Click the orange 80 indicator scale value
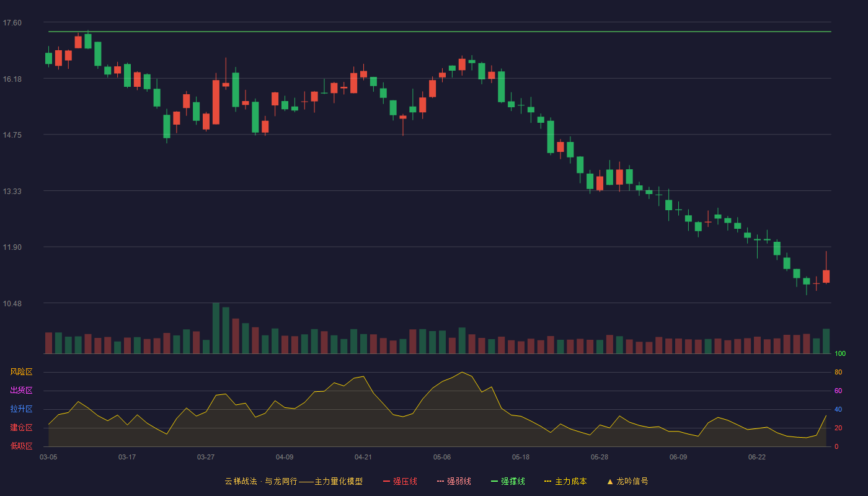Image resolution: width=868 pixels, height=496 pixels. pyautogui.click(x=838, y=373)
